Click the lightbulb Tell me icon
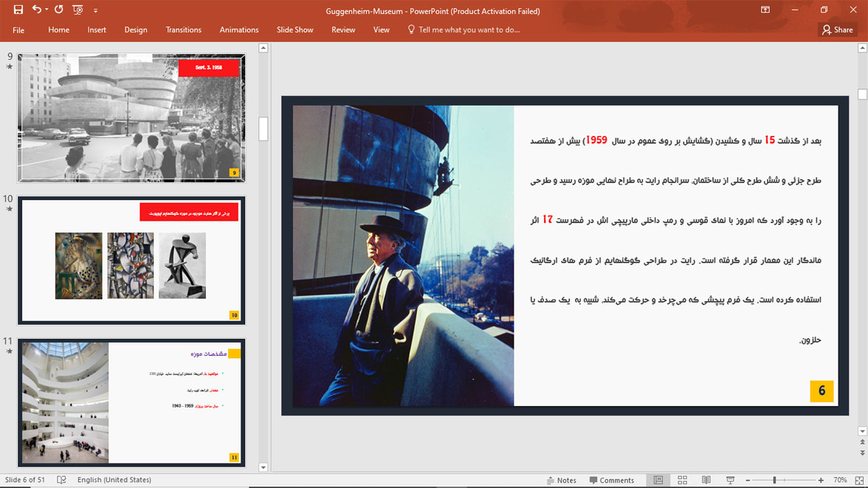 [x=410, y=30]
